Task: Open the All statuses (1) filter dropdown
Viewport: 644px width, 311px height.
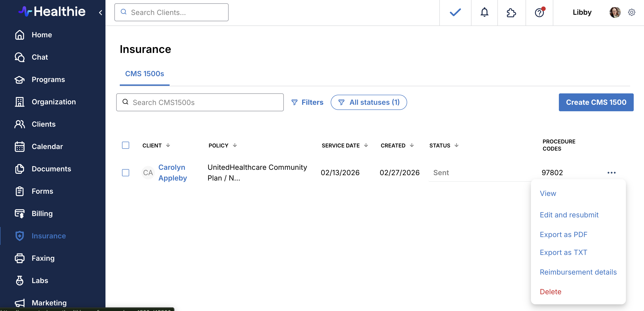Action: click(x=368, y=102)
